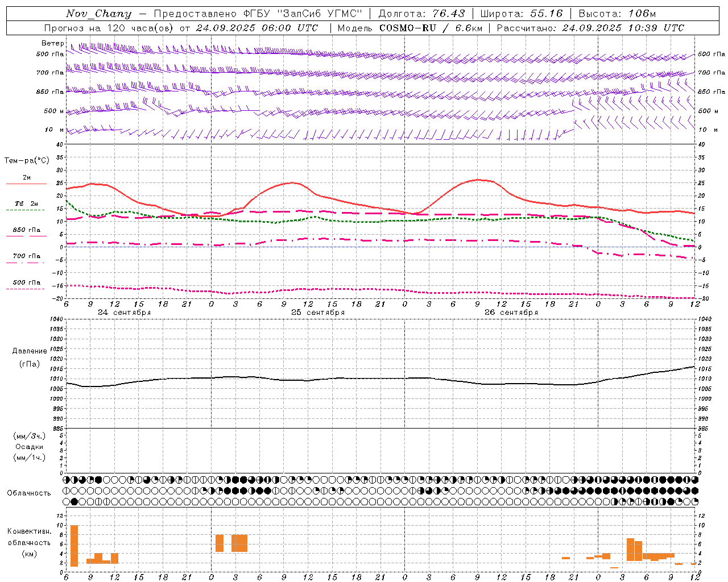Click the 'Ветер' wind panel label

pyautogui.click(x=52, y=43)
